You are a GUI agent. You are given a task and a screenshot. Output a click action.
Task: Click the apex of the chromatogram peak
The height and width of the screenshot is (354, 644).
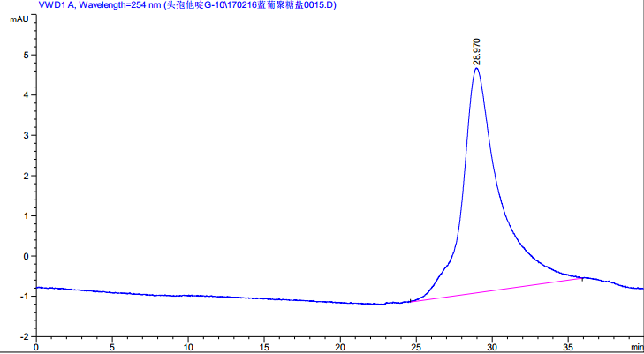point(476,68)
